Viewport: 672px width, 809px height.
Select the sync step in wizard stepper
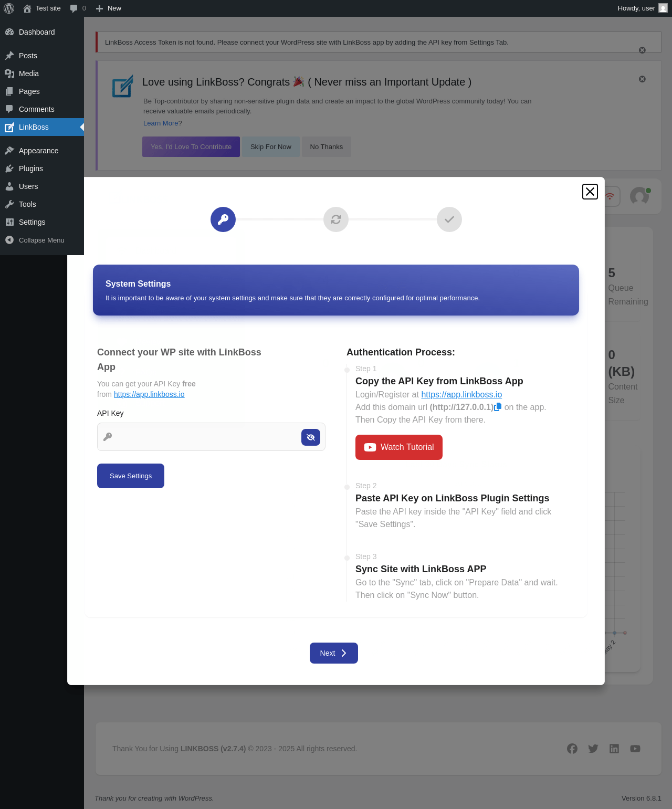point(336,219)
